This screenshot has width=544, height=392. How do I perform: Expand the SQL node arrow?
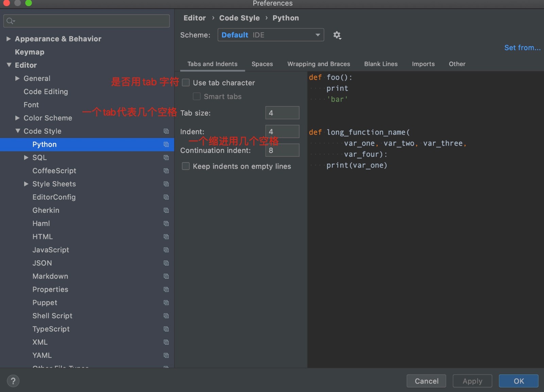[26, 157]
